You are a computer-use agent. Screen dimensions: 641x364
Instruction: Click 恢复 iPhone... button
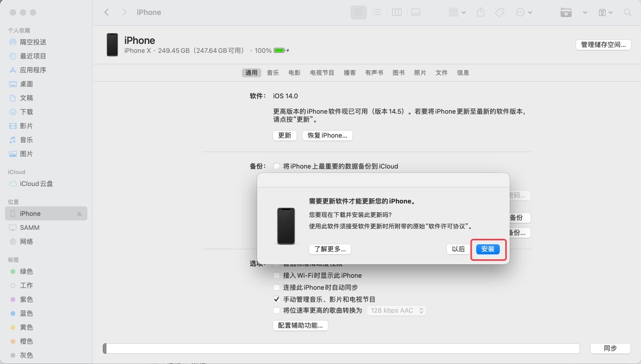point(327,136)
